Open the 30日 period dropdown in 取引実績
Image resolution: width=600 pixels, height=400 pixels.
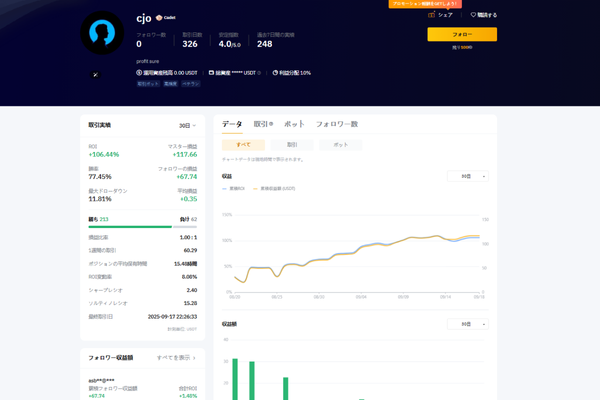click(x=187, y=126)
